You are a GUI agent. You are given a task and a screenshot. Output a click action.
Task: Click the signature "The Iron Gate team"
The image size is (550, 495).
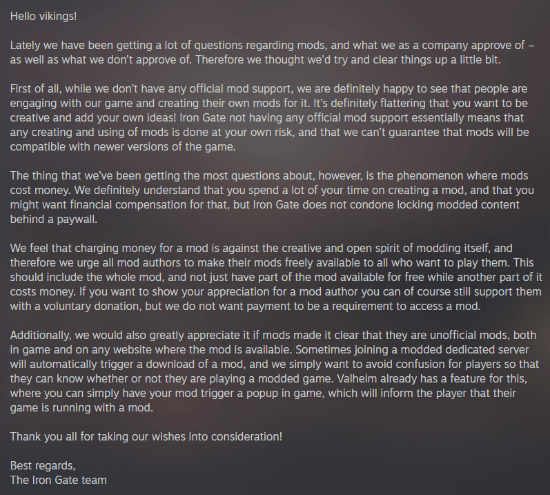coord(58,481)
